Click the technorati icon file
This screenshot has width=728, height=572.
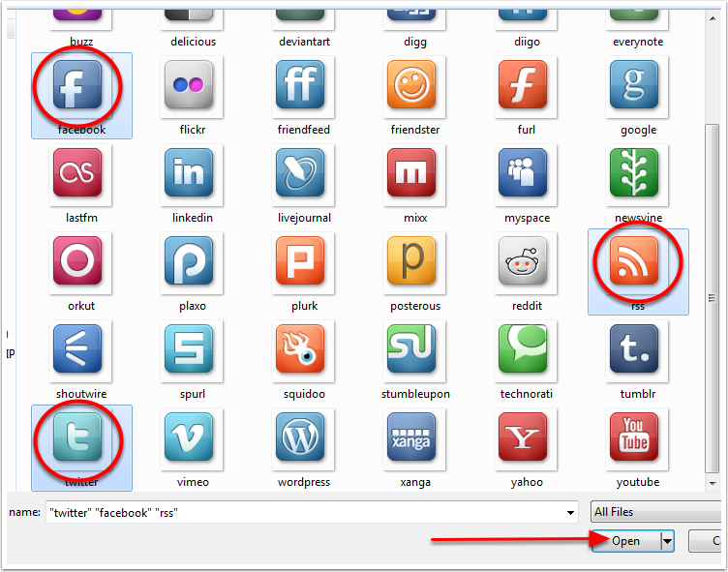pos(523,349)
